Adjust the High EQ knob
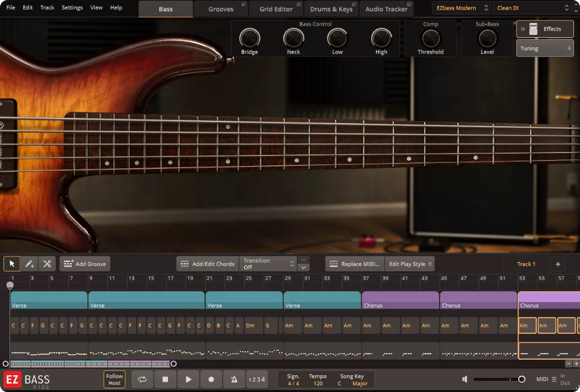The height and width of the screenshot is (392, 580). pyautogui.click(x=381, y=38)
